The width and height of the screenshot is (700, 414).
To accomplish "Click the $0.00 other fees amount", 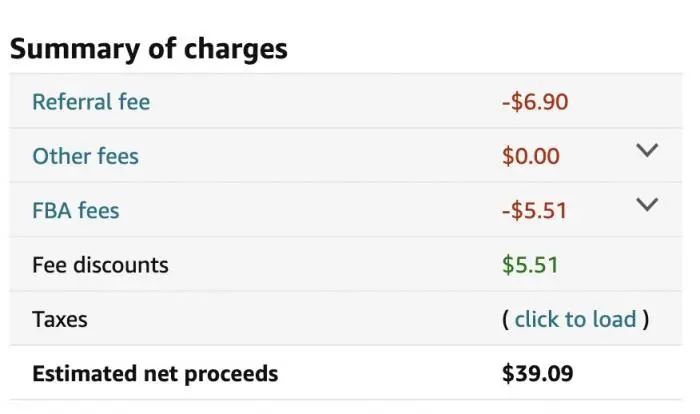I will point(531,156).
